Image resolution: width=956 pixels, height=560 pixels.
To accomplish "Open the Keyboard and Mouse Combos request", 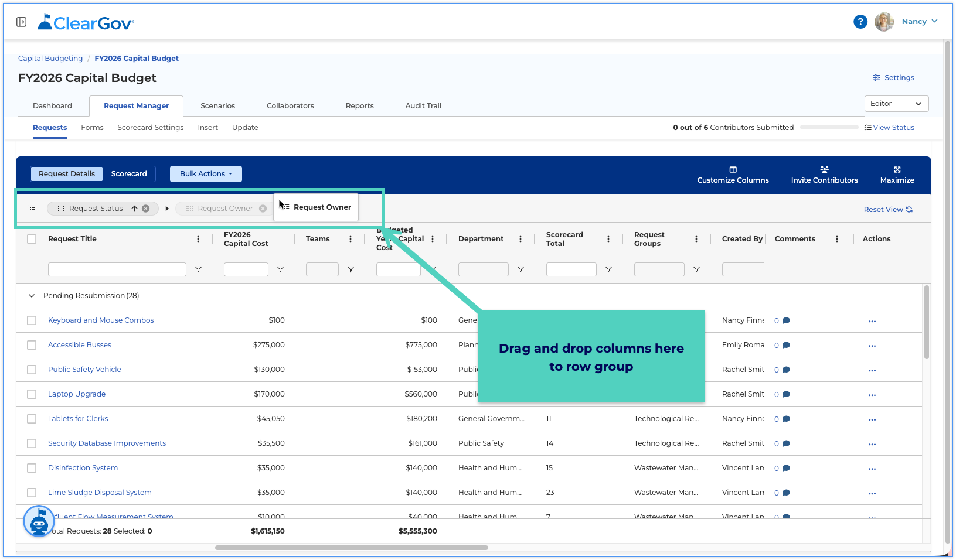I will [101, 320].
